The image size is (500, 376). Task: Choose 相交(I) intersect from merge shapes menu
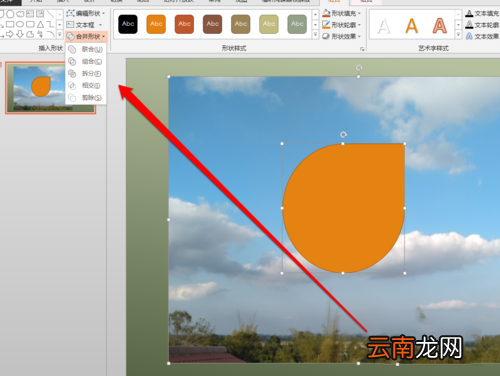click(86, 86)
